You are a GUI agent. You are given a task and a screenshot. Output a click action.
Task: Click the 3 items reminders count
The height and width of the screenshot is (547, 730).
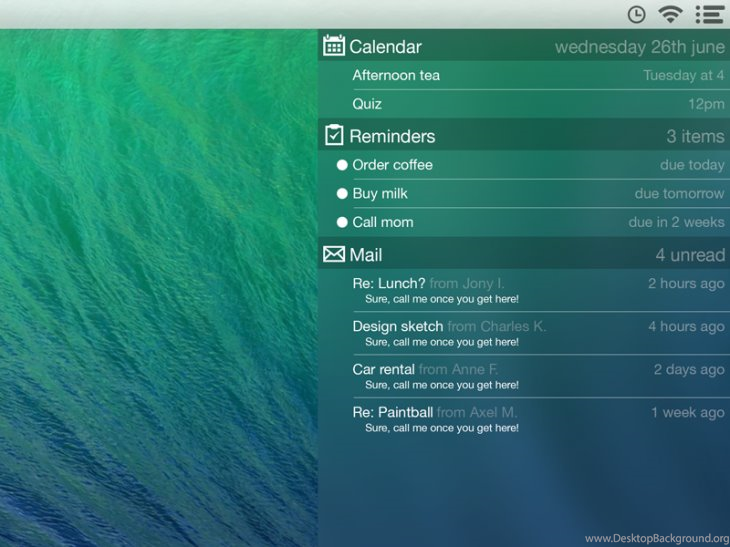(x=695, y=136)
